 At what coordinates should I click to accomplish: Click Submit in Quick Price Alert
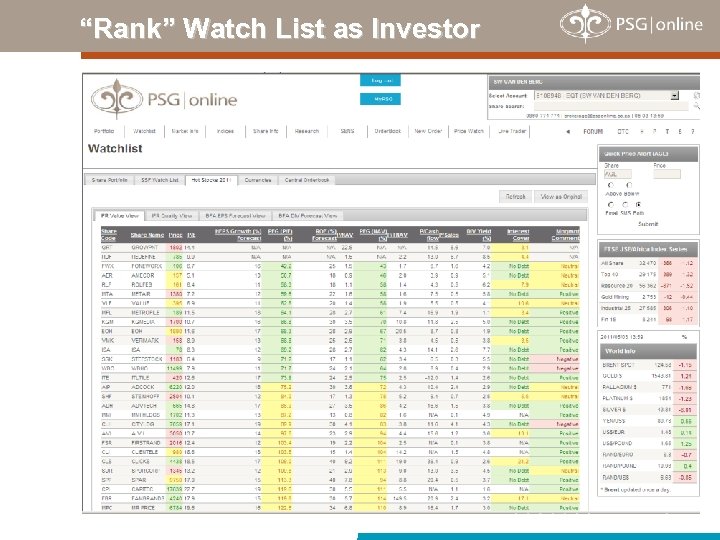pyautogui.click(x=648, y=224)
